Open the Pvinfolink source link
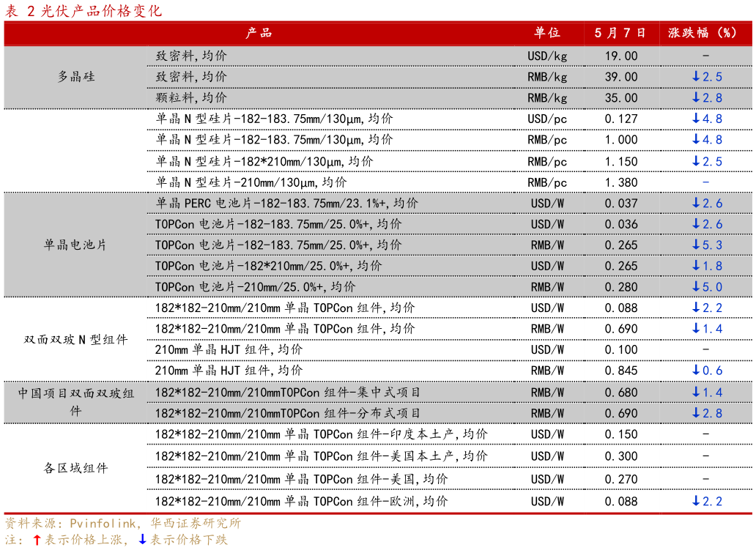The height and width of the screenshot is (550, 756). 98,524
